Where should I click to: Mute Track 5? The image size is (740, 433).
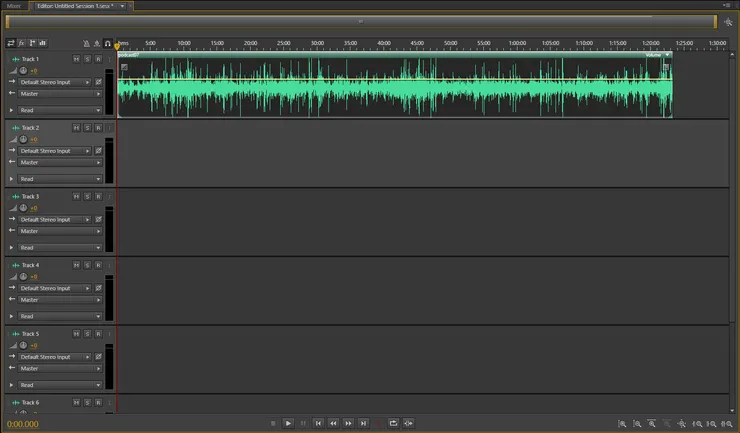click(76, 334)
